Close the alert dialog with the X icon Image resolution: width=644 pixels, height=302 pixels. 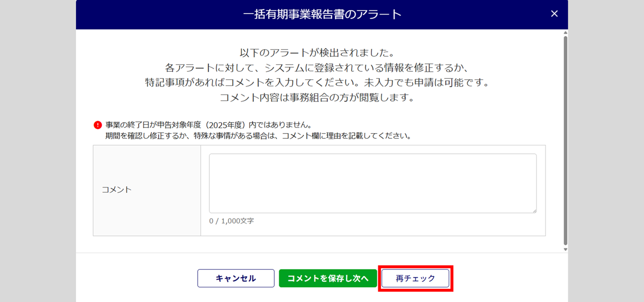(x=554, y=14)
